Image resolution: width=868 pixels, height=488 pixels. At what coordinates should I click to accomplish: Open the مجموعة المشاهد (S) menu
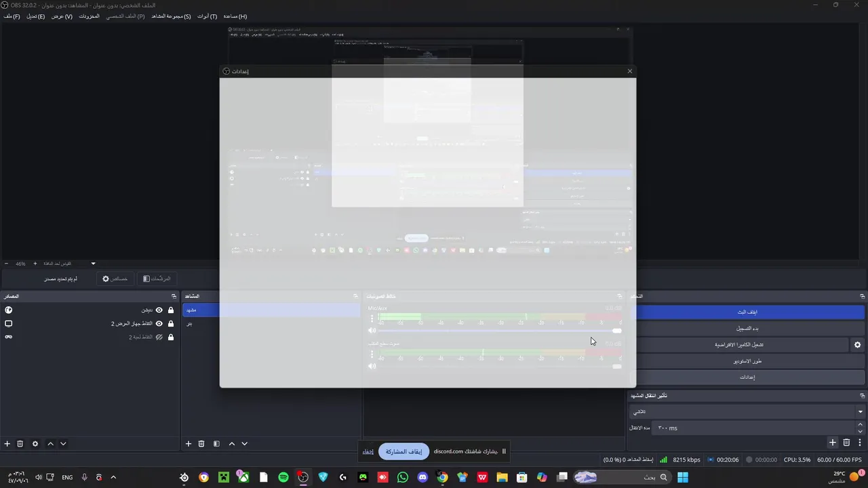point(171,16)
